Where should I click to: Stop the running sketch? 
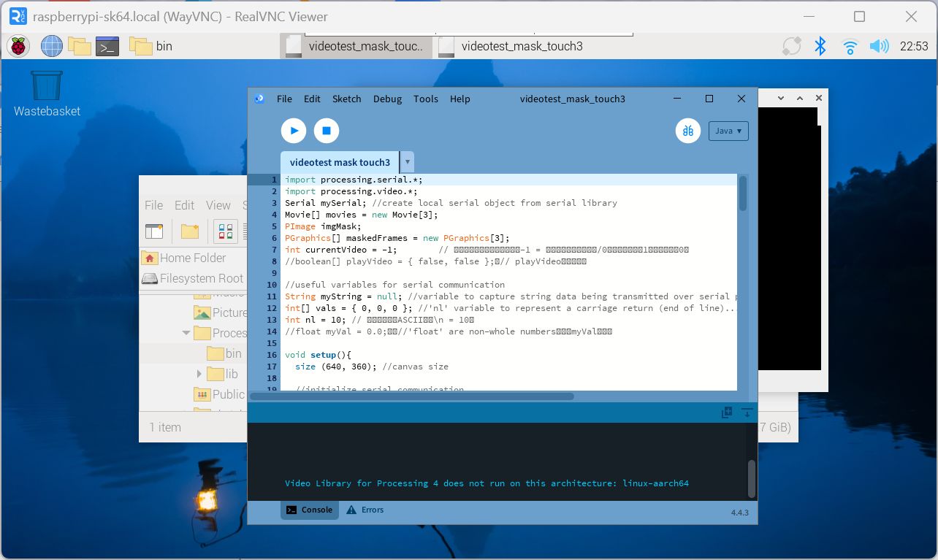point(327,131)
